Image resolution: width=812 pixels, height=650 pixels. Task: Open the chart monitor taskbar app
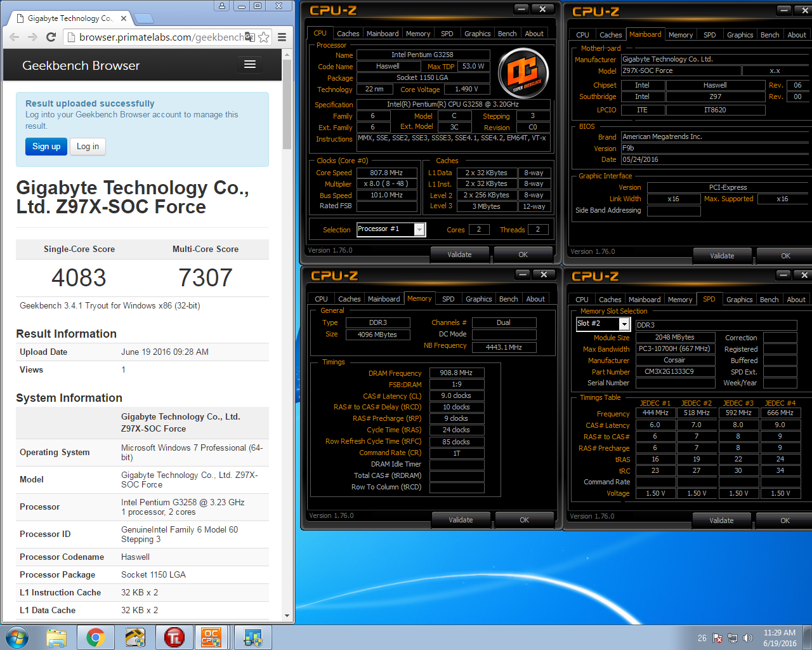pyautogui.click(x=253, y=637)
